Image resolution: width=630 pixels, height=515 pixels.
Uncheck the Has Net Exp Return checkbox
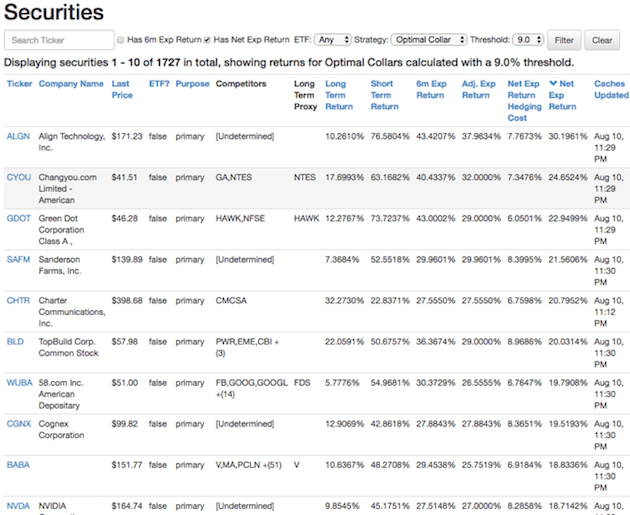(207, 40)
